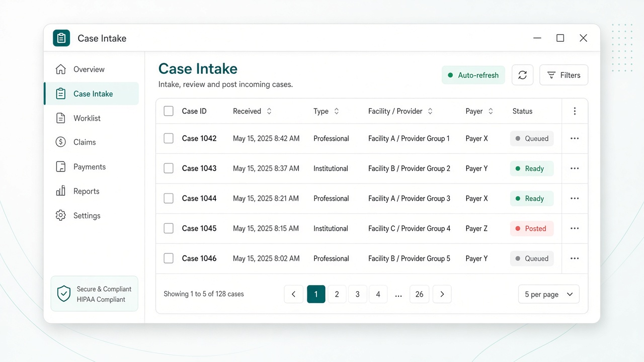Open the column options kebab menu
The image size is (644, 362).
pyautogui.click(x=575, y=111)
